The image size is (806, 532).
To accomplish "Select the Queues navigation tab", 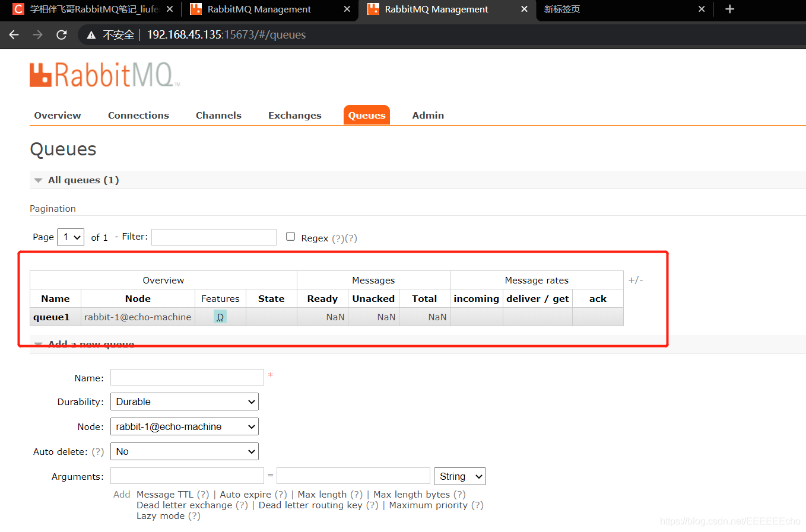I will (367, 115).
